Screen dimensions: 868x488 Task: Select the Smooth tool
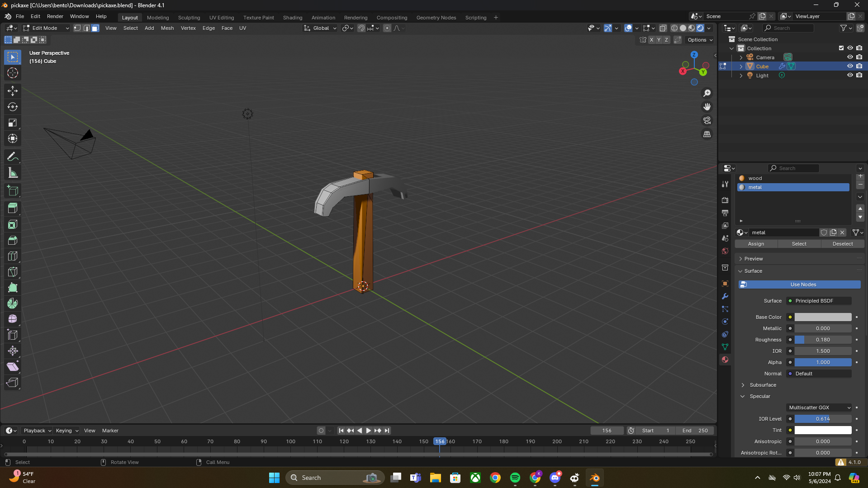click(x=13, y=319)
